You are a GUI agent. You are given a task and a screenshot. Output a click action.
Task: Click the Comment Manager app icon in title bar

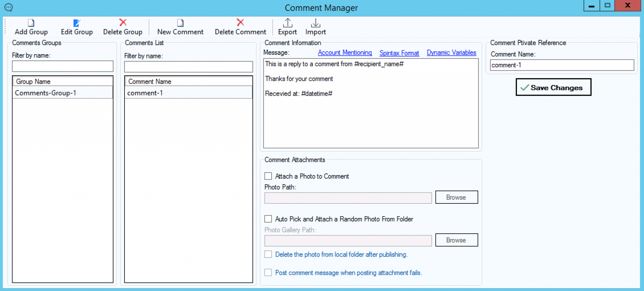8,7
